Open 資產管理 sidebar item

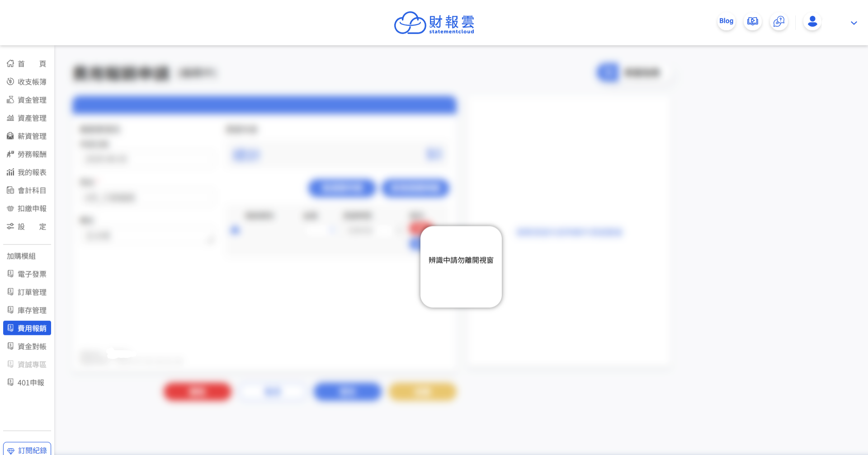27,118
